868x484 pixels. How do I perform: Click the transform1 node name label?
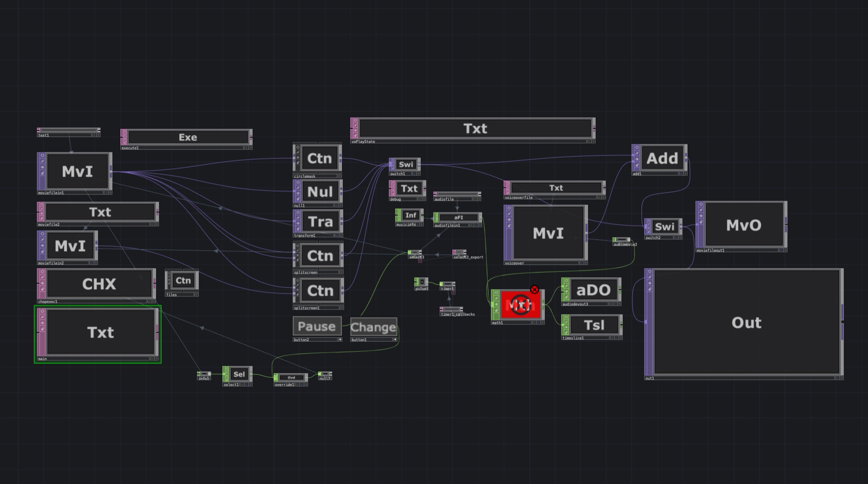[x=305, y=236]
